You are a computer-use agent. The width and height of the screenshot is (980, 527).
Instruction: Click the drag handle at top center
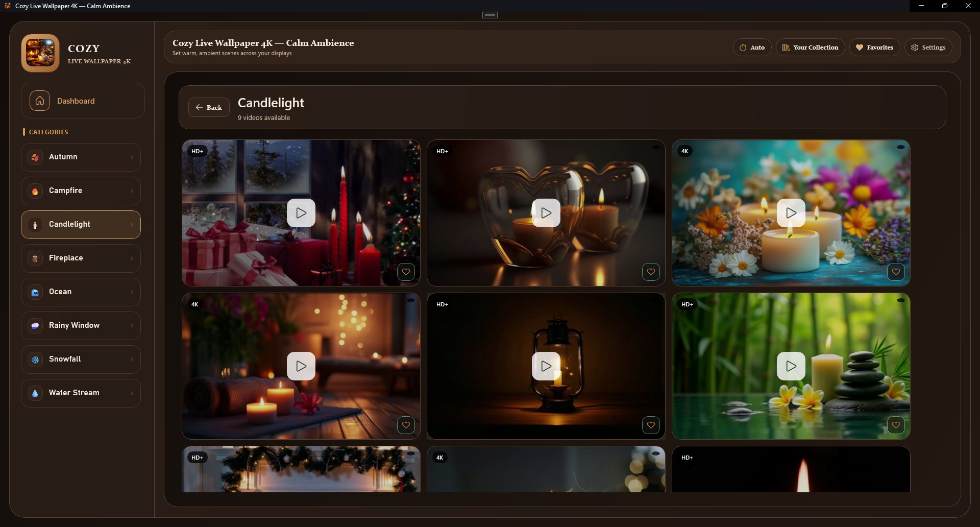pos(490,15)
